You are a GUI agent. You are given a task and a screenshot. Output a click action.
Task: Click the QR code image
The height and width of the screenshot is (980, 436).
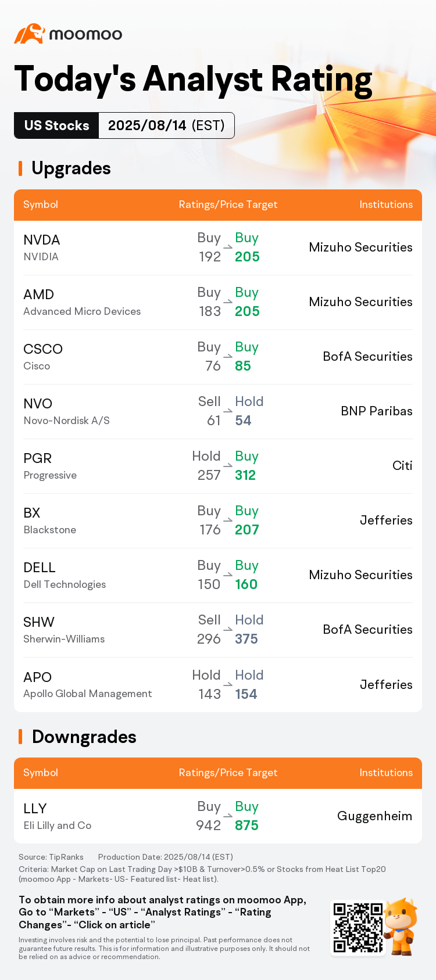click(x=358, y=927)
